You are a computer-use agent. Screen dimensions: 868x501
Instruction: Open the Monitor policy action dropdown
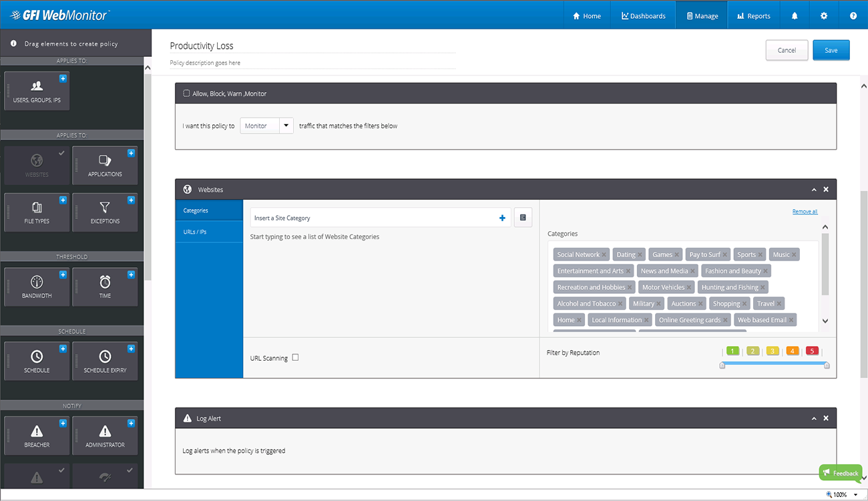click(286, 126)
